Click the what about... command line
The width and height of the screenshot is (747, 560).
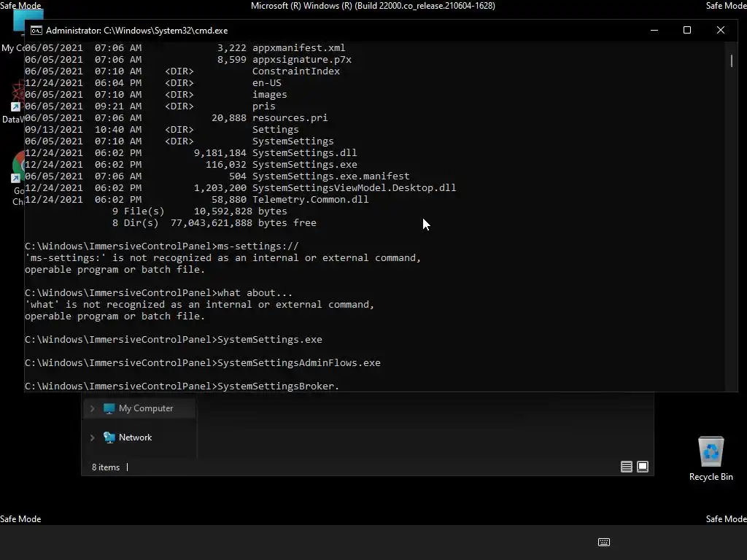point(158,293)
